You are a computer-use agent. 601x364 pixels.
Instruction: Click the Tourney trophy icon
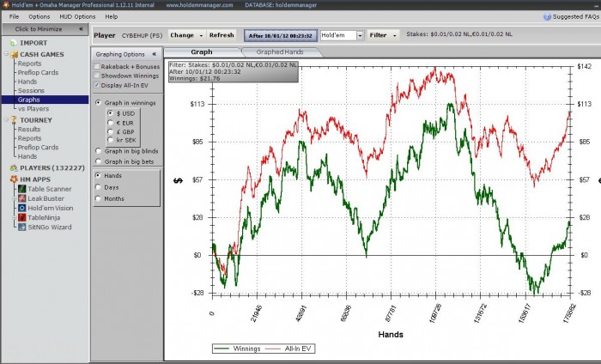(x=14, y=120)
